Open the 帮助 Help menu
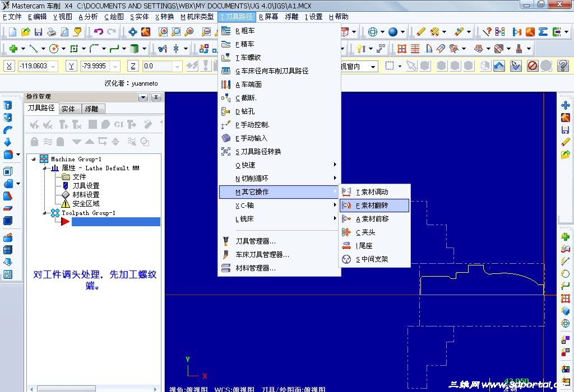 [x=338, y=17]
